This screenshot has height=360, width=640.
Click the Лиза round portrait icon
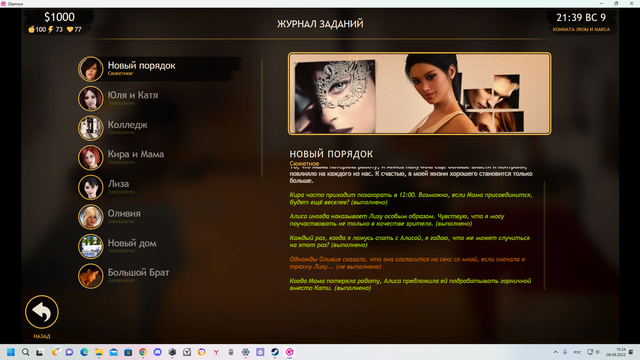click(91, 187)
